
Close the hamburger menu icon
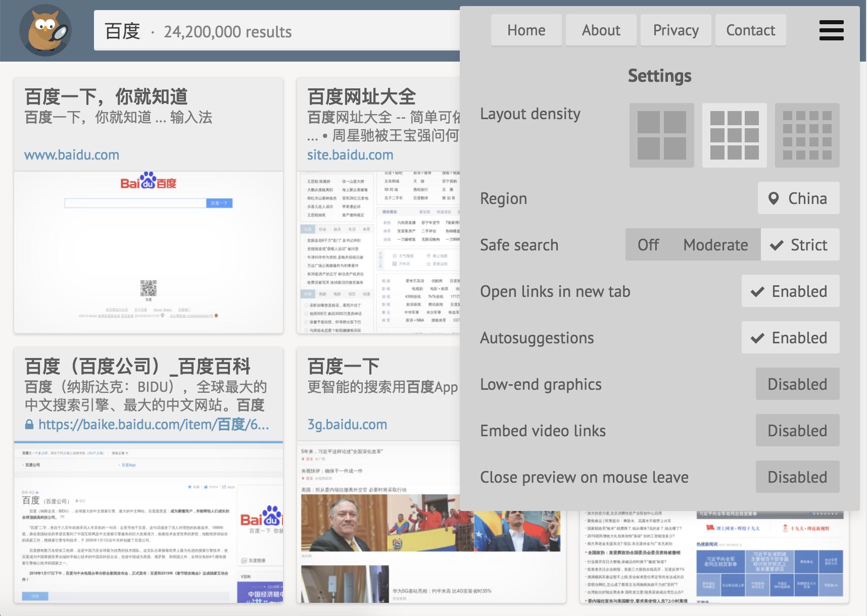831,30
